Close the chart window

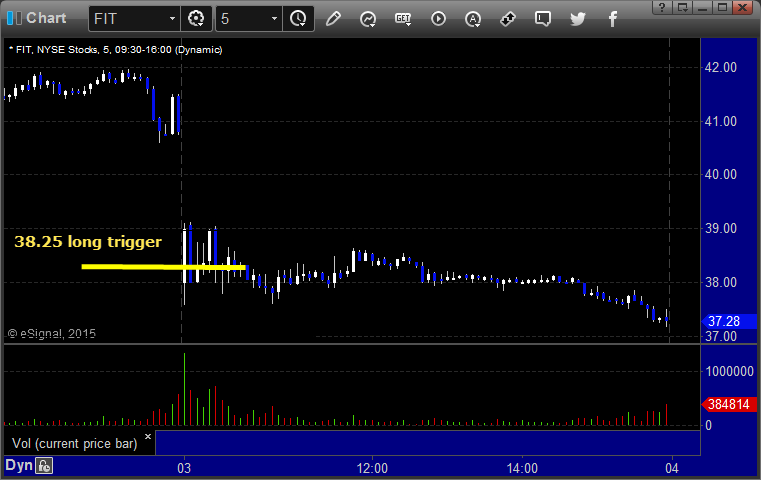743,7
